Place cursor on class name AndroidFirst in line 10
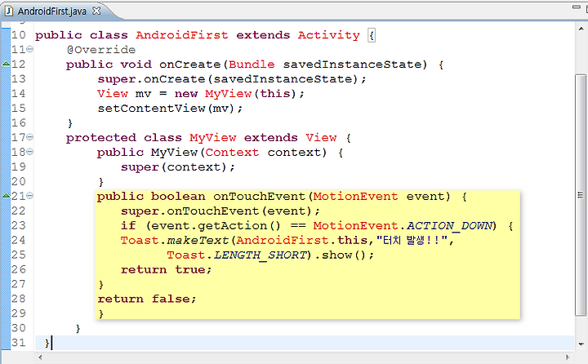Screen dimensions: 588x364 point(182,35)
